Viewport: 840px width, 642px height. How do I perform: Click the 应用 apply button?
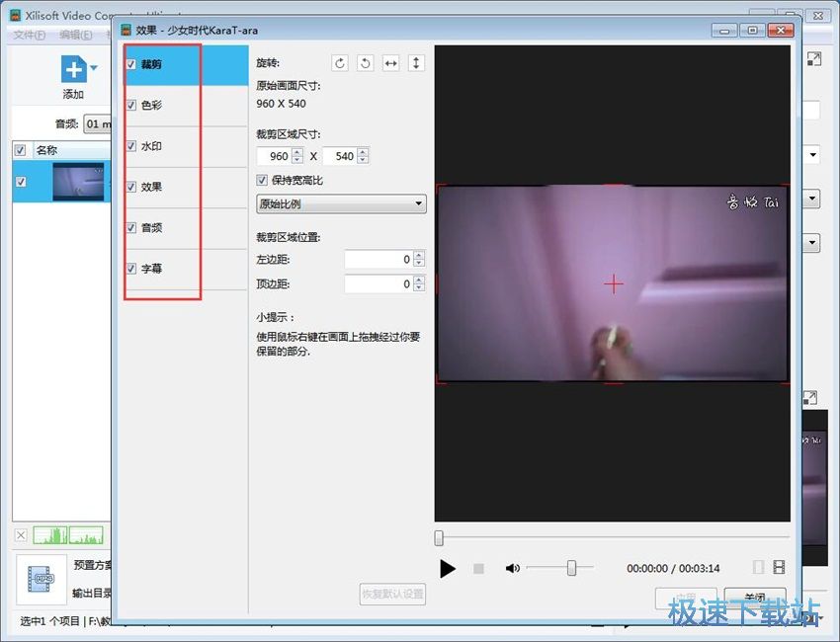click(x=686, y=597)
